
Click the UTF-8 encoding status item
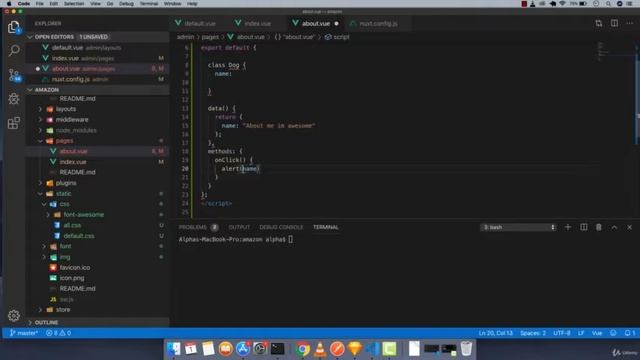tap(562, 333)
